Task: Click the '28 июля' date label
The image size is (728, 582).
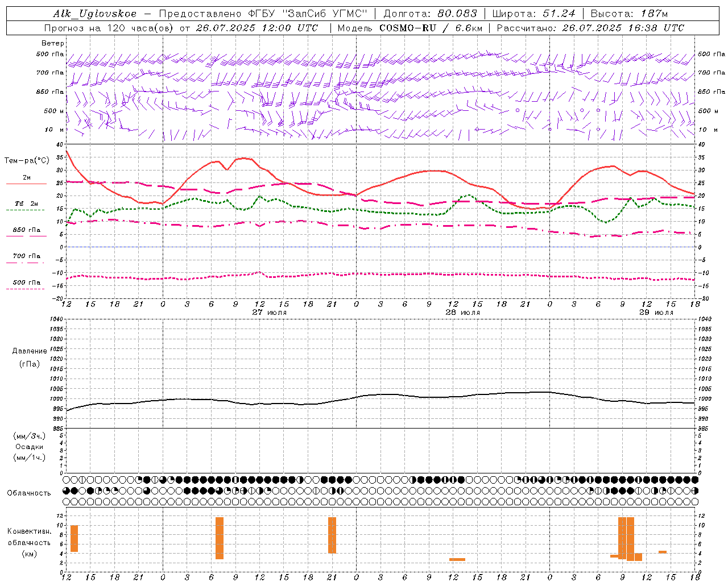Action: pyautogui.click(x=462, y=313)
